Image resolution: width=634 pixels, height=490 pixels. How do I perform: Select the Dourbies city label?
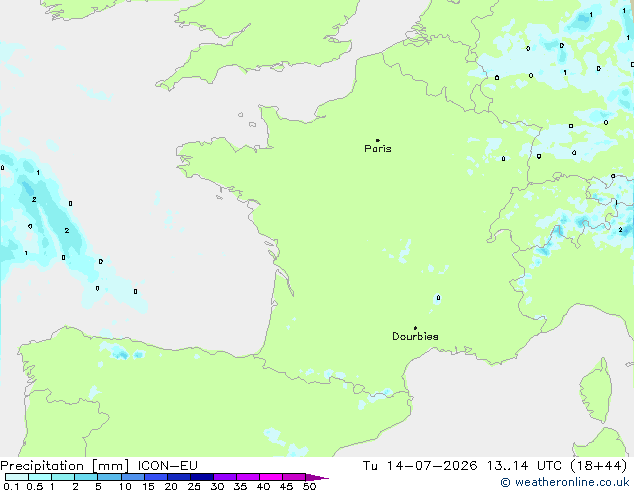point(415,336)
